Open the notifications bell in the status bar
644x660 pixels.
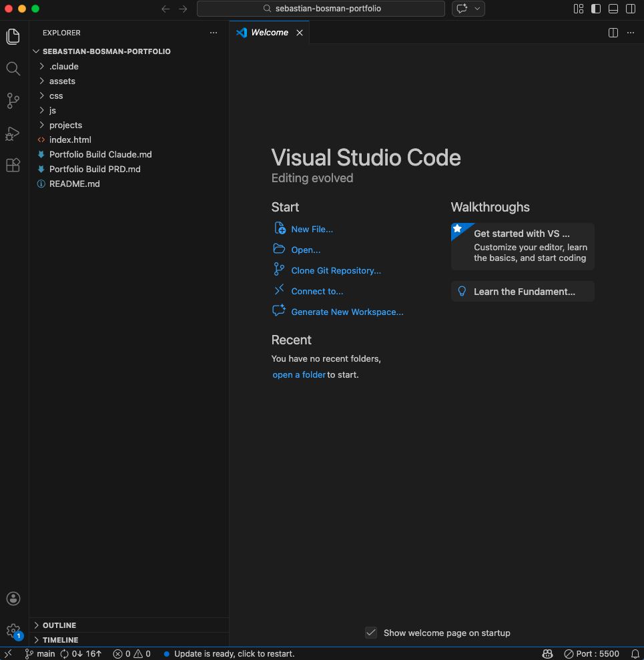[x=636, y=654]
